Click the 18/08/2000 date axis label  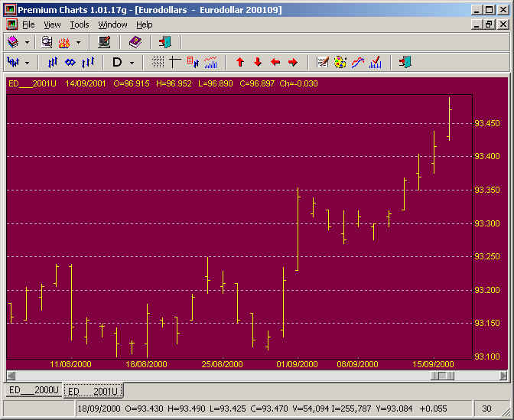pyautogui.click(x=146, y=364)
